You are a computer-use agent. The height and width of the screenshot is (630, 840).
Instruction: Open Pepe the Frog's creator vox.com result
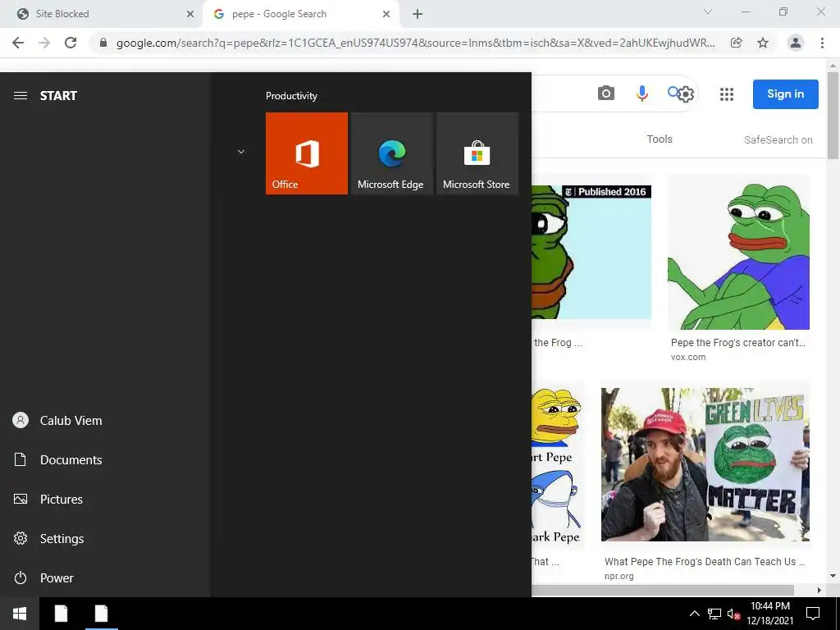[x=737, y=343]
